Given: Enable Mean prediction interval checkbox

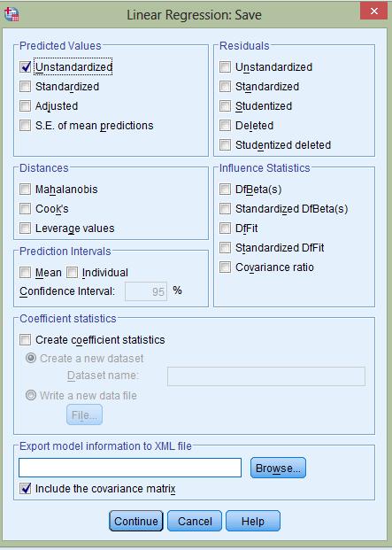Looking at the screenshot, I should click(26, 273).
